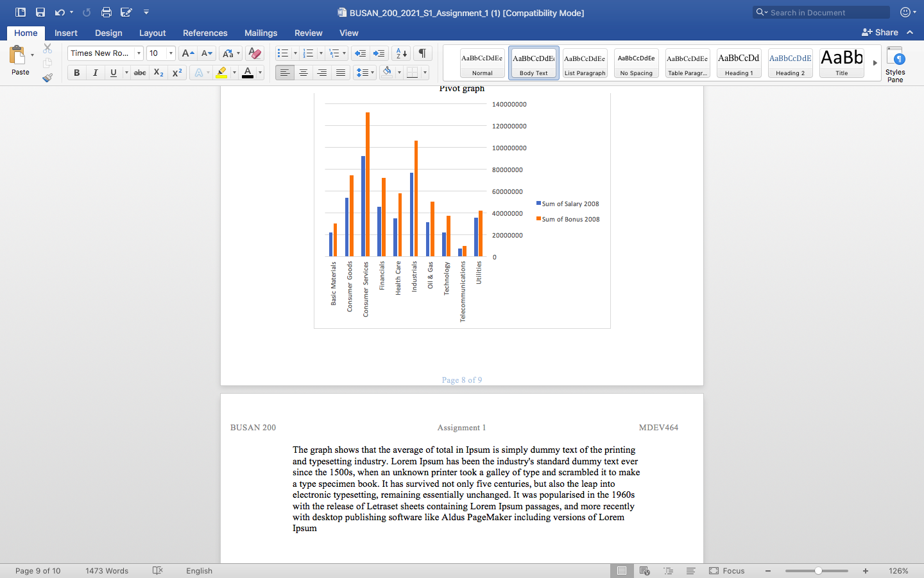Click the Print icon
The height and width of the screenshot is (578, 924).
(107, 12)
